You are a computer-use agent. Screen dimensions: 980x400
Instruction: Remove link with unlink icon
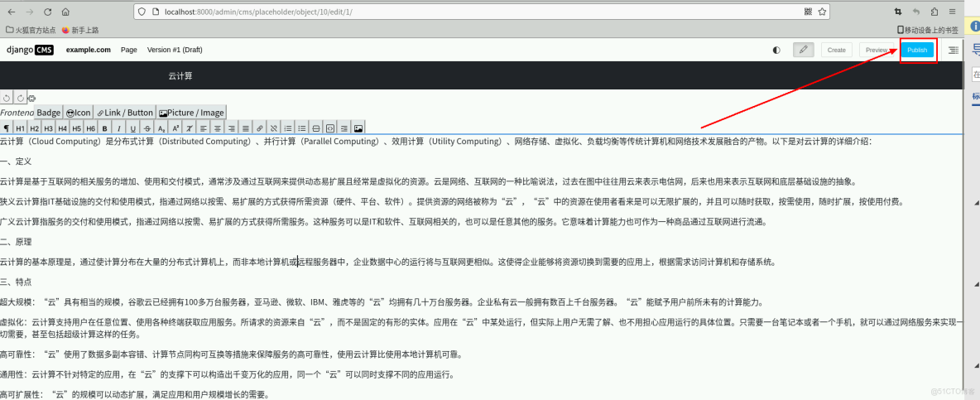(x=274, y=128)
